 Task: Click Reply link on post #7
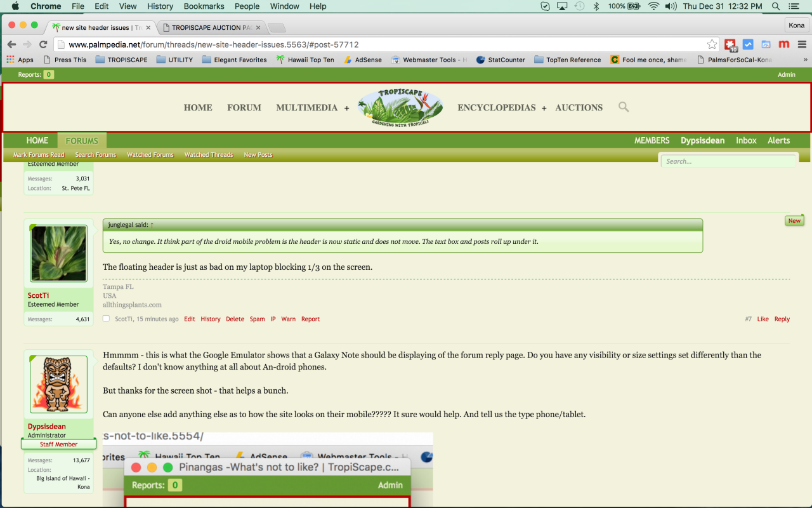pyautogui.click(x=782, y=319)
